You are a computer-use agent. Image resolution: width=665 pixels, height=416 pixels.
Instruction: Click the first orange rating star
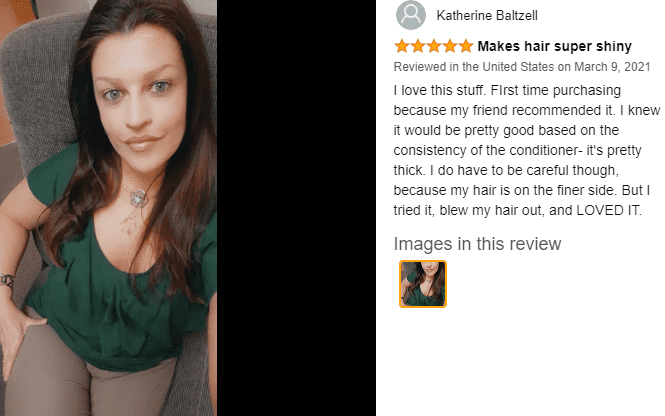pos(402,46)
